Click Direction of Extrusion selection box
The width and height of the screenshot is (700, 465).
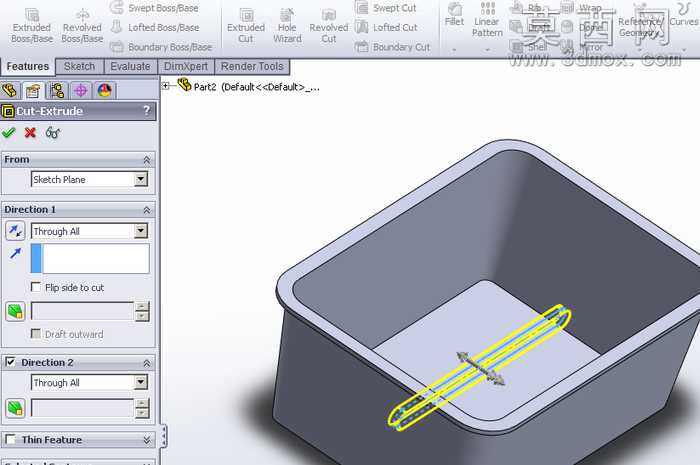90,258
